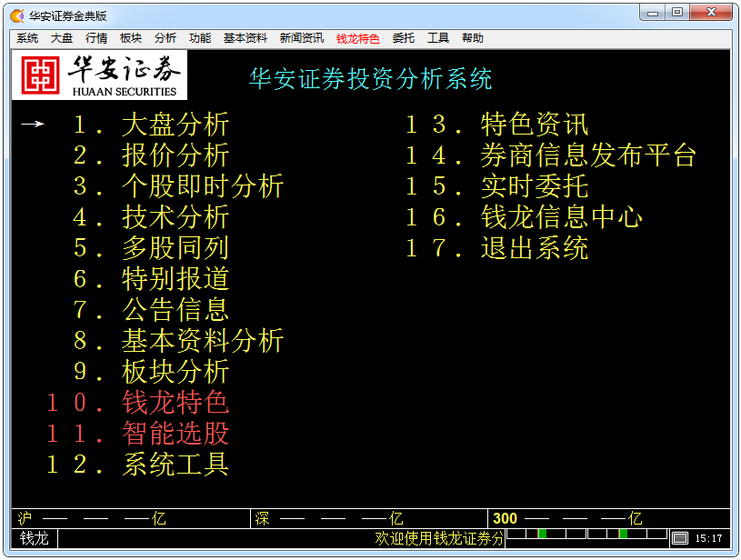Screen dimensions: 741x560
Task: Open the 帮助 menu
Action: click(473, 38)
